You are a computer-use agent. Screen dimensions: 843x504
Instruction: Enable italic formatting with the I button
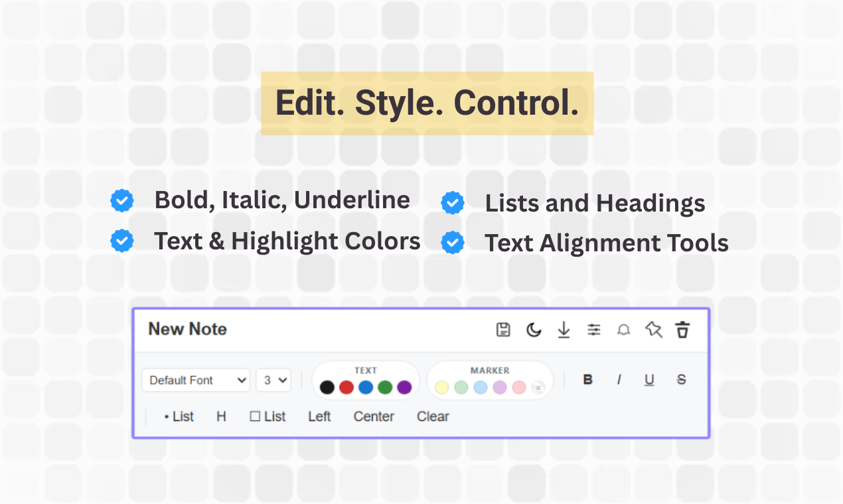tap(618, 379)
